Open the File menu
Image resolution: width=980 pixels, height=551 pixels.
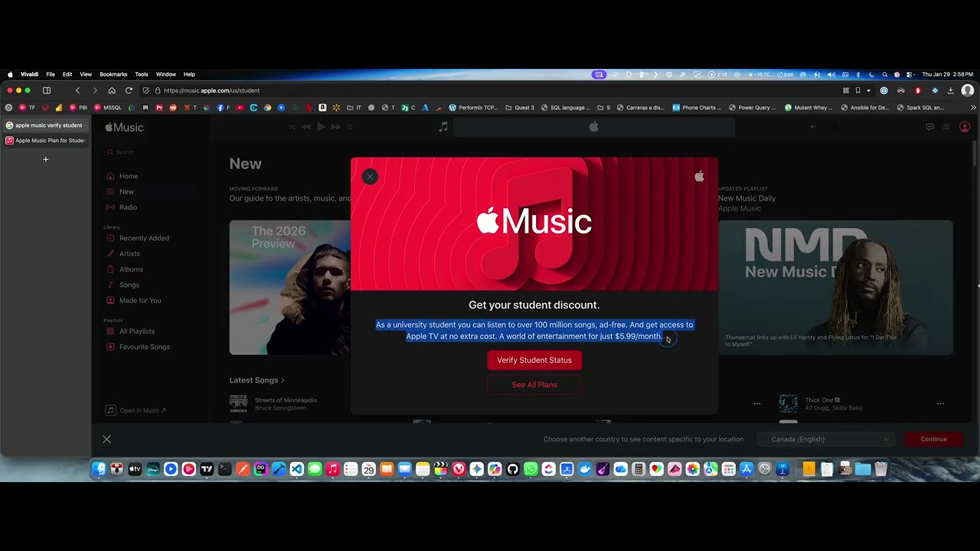click(x=51, y=74)
